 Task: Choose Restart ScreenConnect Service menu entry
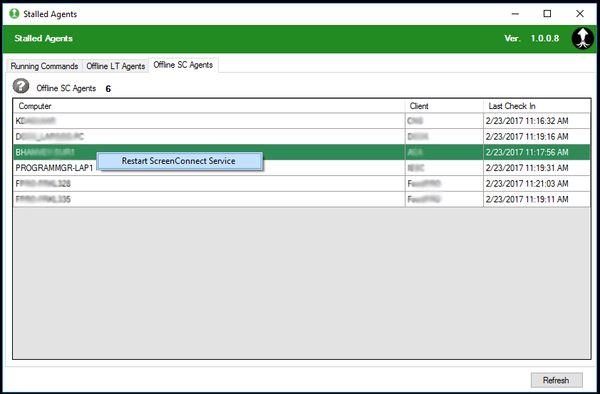pos(179,161)
